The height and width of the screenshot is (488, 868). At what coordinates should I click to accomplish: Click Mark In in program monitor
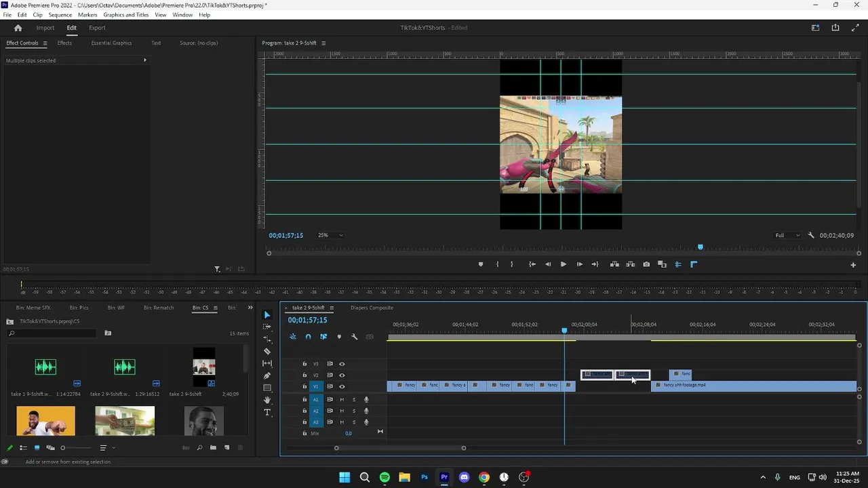point(497,264)
